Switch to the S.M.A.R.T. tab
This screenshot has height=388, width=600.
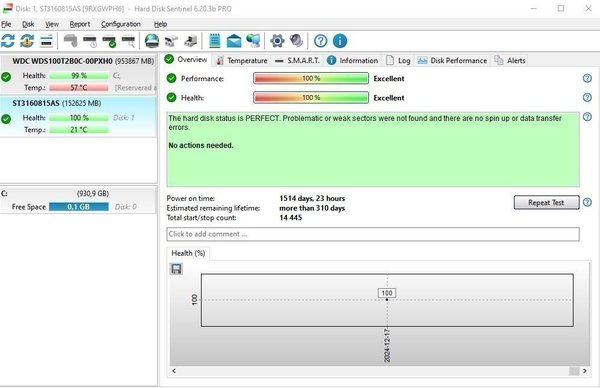298,60
